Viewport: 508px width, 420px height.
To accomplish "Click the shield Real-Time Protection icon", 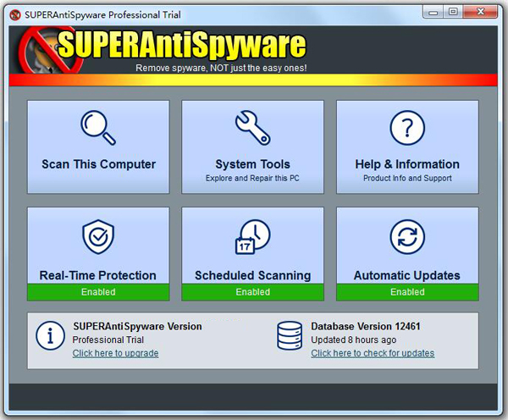I will pyautogui.click(x=98, y=236).
